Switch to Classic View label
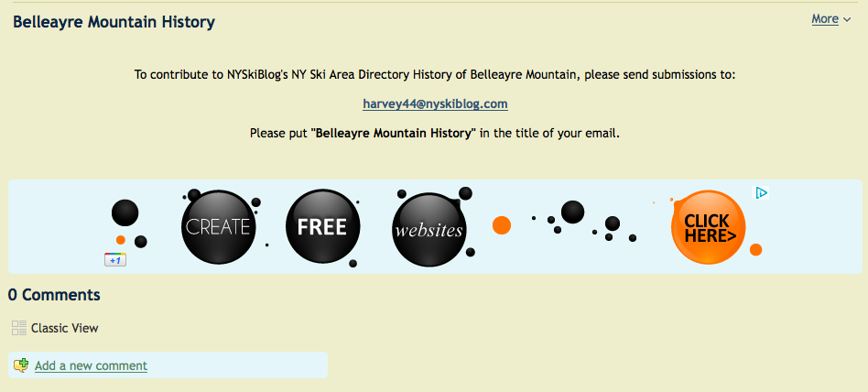Screen dimensions: 868x392 tap(65, 328)
